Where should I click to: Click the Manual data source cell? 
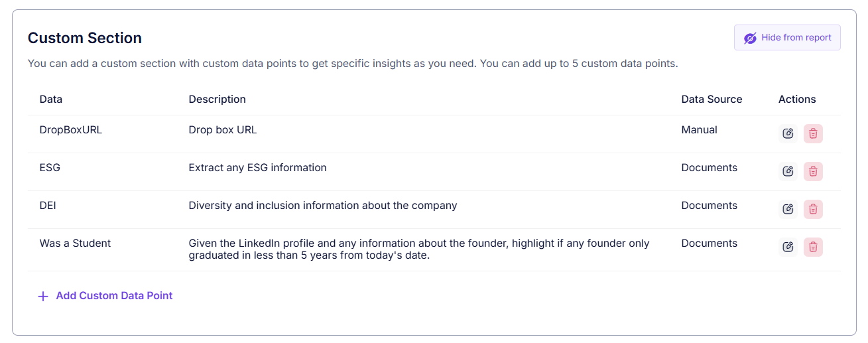coord(699,130)
